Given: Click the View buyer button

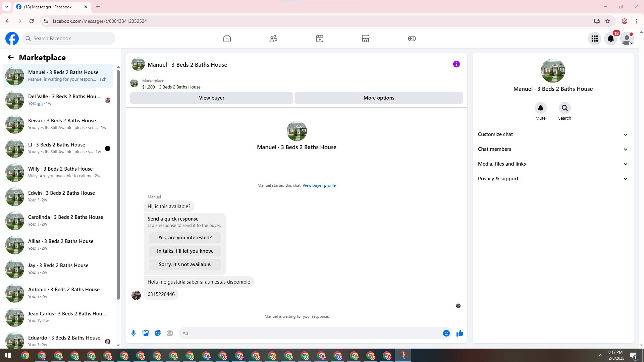Looking at the screenshot, I should point(211,98).
